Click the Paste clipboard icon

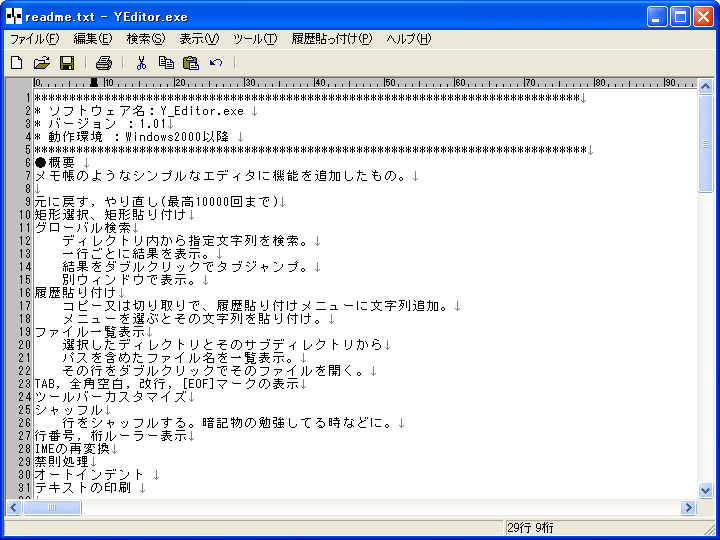click(x=191, y=62)
